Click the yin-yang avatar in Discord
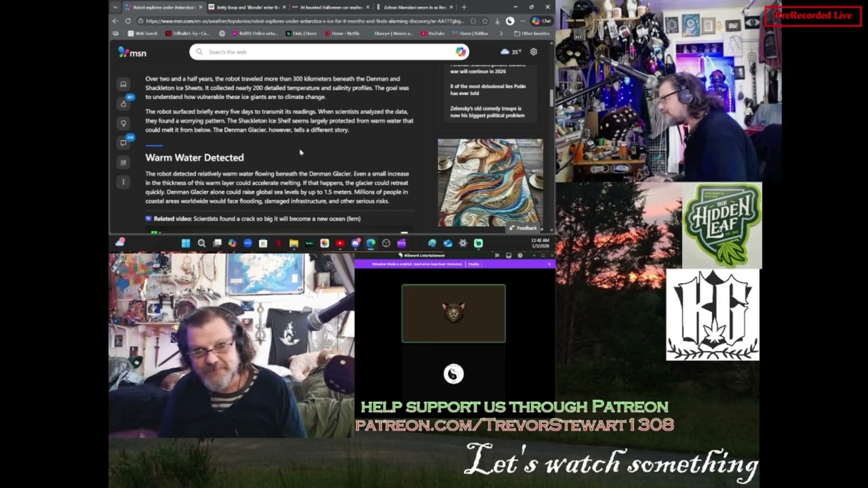 454,373
